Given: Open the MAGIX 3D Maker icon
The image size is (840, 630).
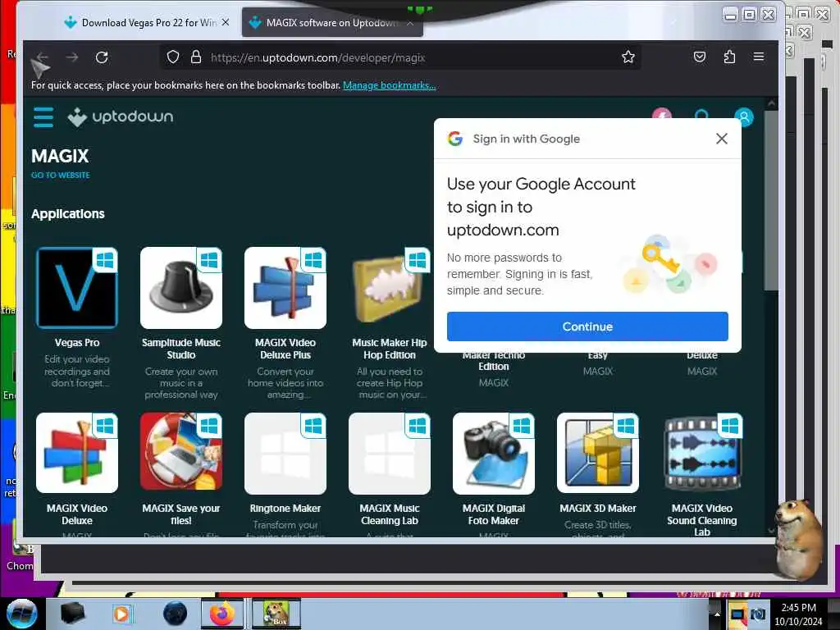Looking at the screenshot, I should [x=598, y=453].
